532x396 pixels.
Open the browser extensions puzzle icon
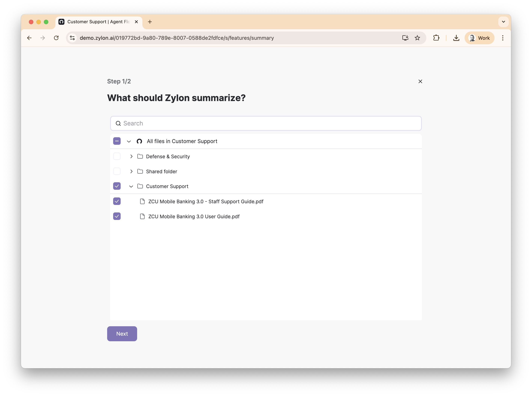click(436, 38)
